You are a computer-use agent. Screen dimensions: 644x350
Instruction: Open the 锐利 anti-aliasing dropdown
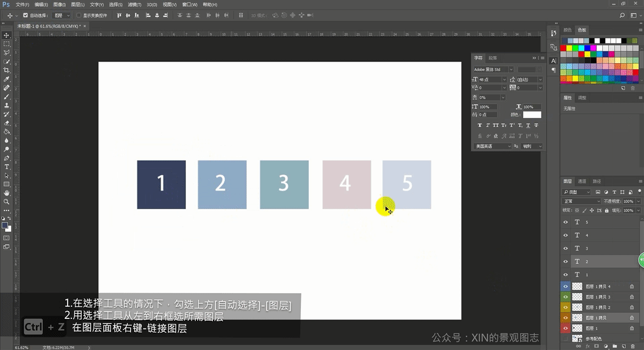click(x=532, y=146)
